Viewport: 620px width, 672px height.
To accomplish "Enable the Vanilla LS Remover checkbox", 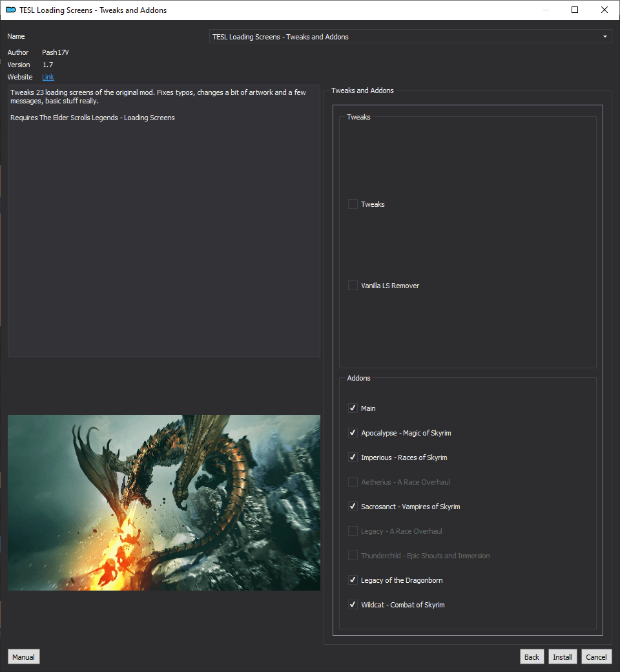I will 353,286.
